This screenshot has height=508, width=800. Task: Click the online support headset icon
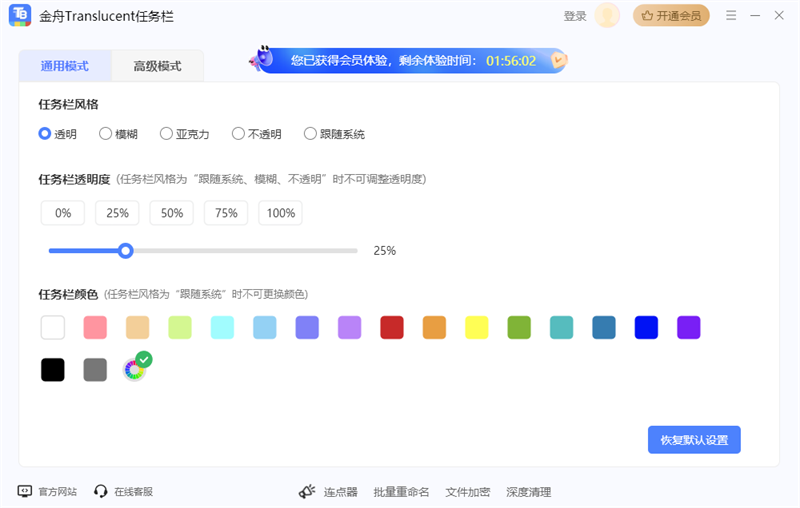[101, 491]
